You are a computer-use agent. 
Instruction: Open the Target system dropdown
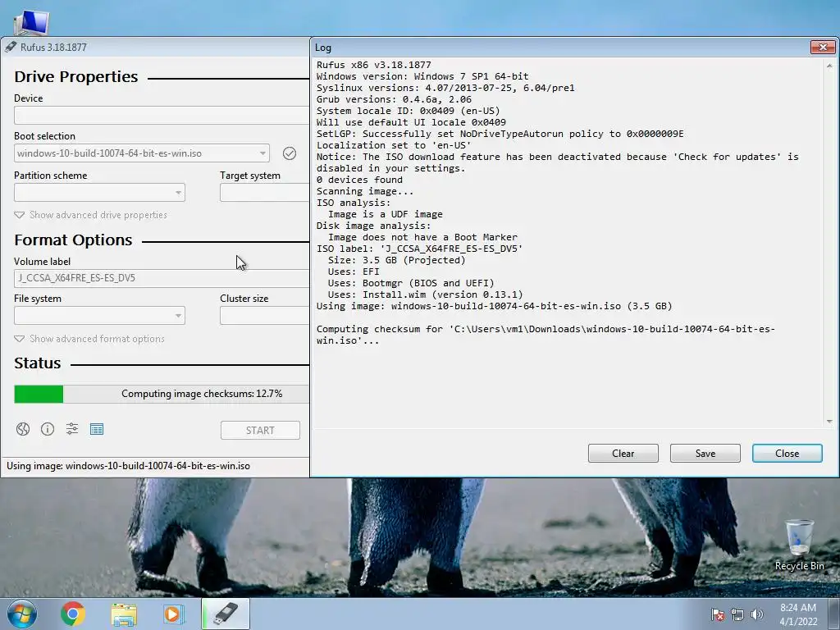coord(265,192)
